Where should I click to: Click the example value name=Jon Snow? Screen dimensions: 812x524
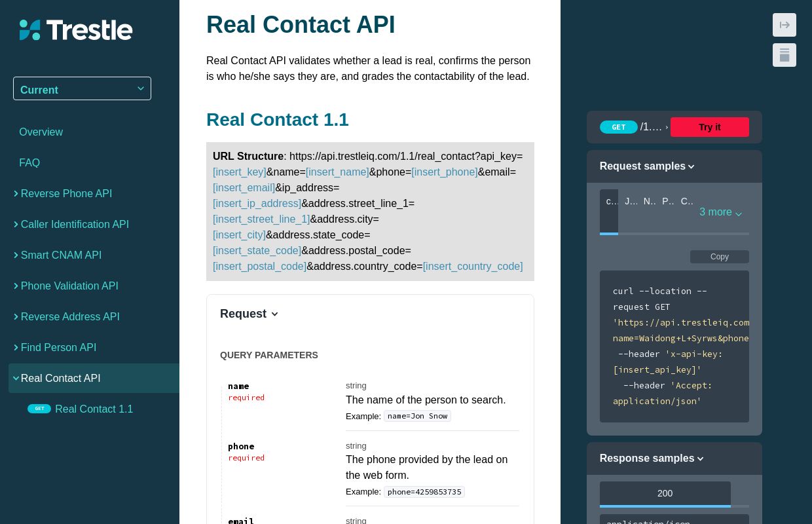tap(417, 416)
